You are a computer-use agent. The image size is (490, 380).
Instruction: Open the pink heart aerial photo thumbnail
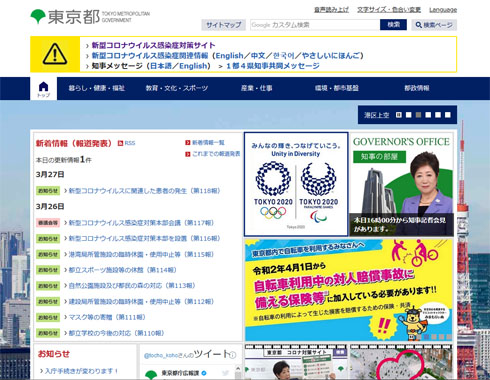401,362
